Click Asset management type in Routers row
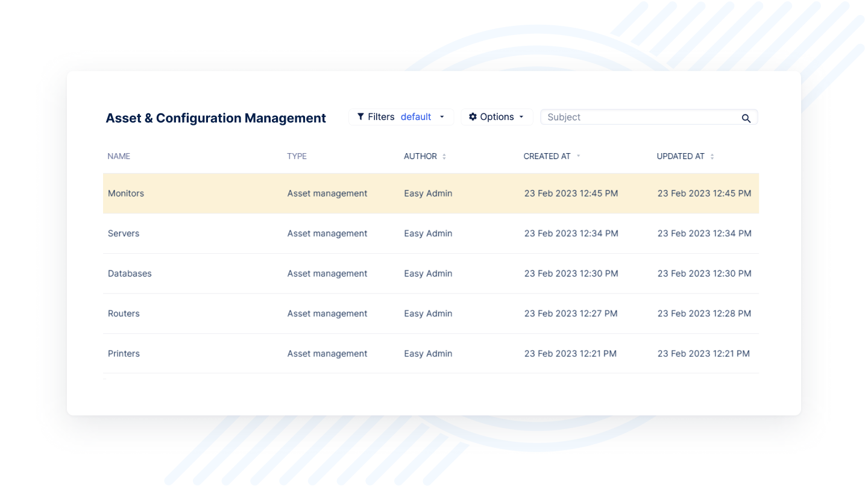The width and height of the screenshot is (868, 487). (x=327, y=313)
